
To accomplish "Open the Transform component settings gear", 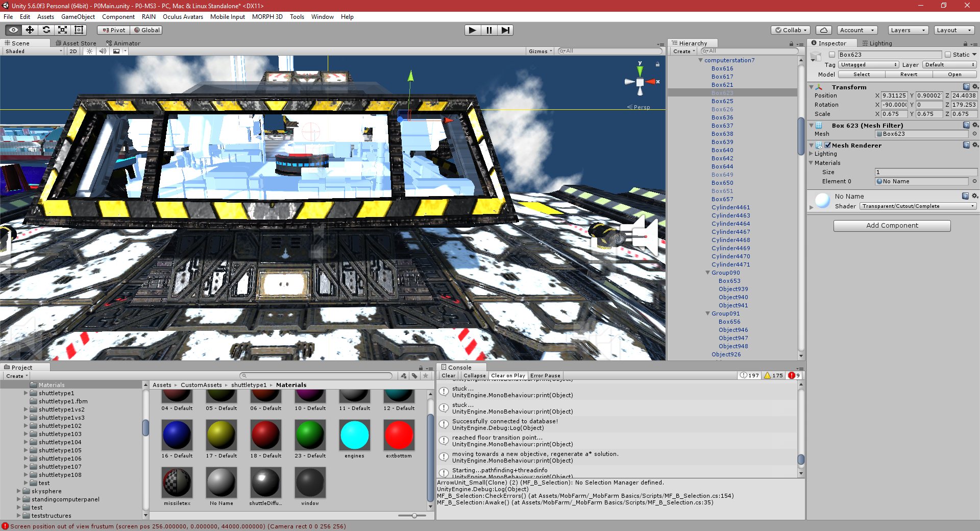I will click(x=975, y=87).
